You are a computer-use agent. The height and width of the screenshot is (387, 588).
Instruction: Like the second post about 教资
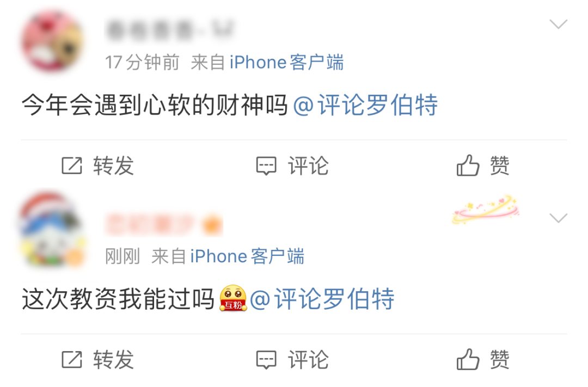point(468,359)
